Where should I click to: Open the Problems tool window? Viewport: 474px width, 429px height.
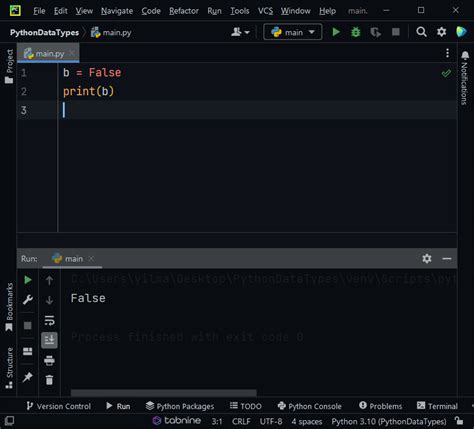pyautogui.click(x=380, y=406)
